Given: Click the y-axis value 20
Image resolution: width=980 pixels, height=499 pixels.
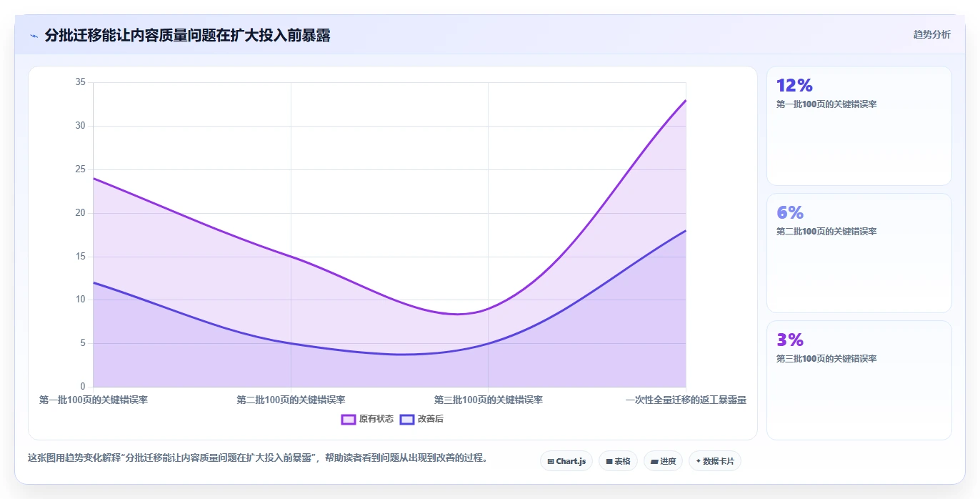Looking at the screenshot, I should tap(80, 213).
